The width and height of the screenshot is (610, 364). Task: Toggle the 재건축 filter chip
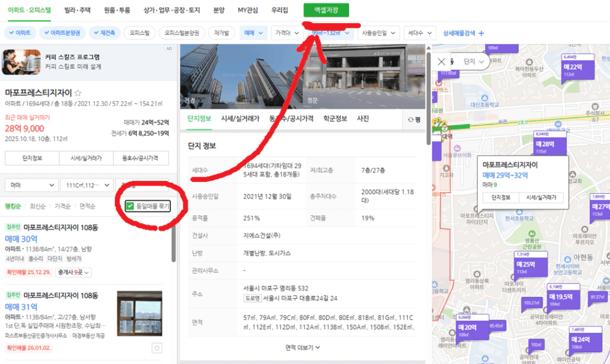105,33
